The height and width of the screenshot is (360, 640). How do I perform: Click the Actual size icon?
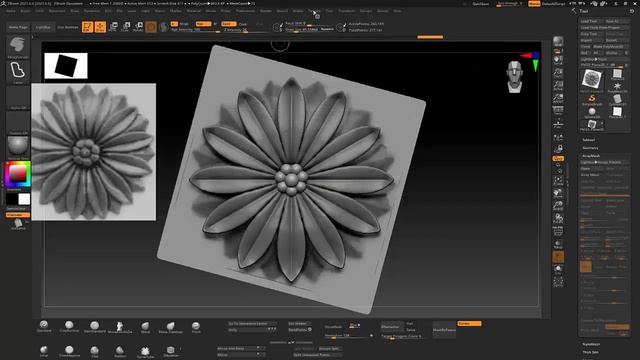pos(558,85)
